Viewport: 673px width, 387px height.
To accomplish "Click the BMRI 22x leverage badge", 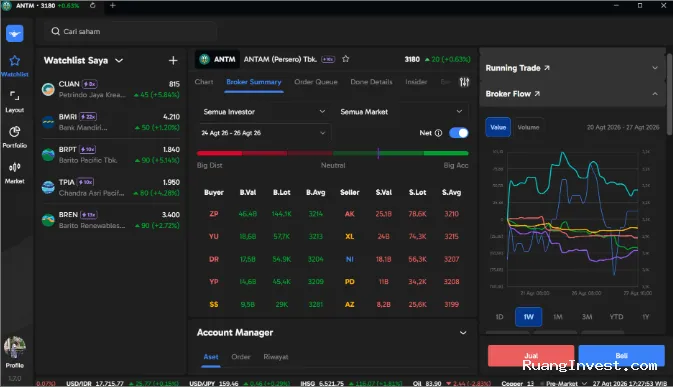I will (x=88, y=117).
